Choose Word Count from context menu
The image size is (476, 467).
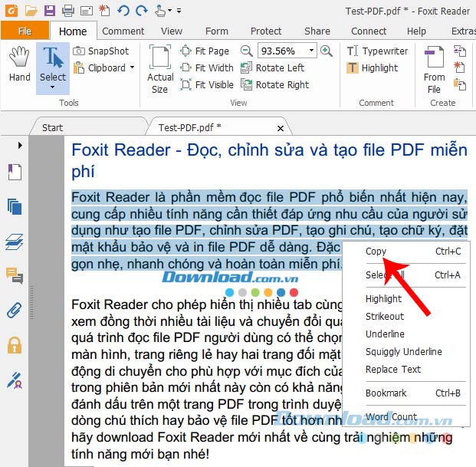pos(406,417)
